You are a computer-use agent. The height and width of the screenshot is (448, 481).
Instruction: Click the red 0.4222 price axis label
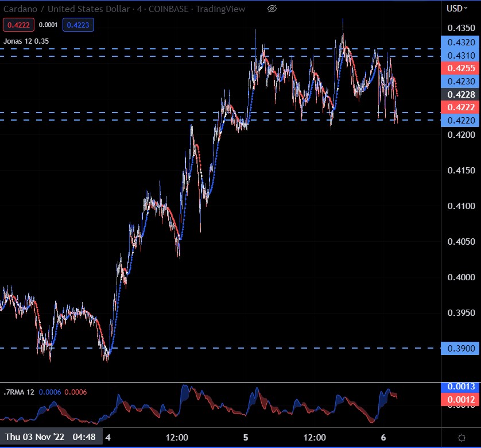pos(461,107)
